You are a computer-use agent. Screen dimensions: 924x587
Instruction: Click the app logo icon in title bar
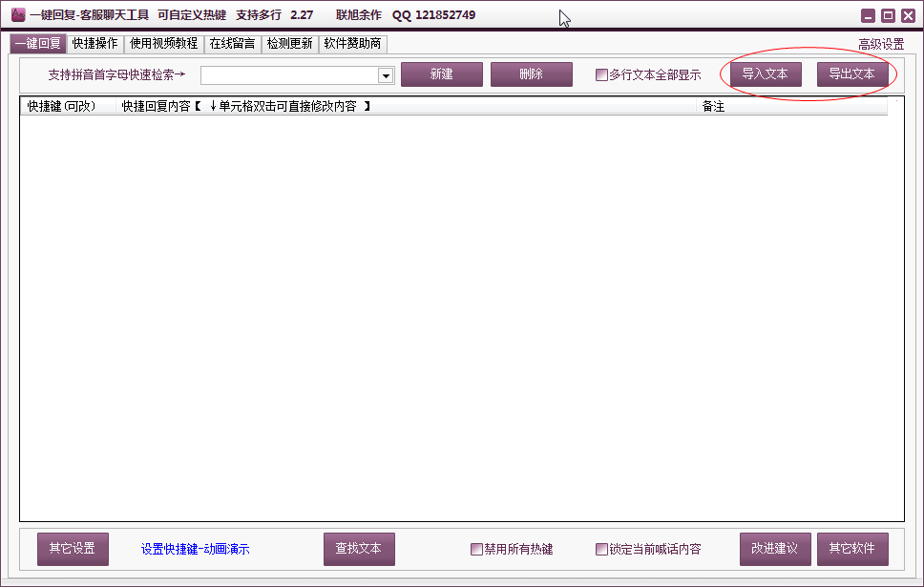pyautogui.click(x=18, y=14)
